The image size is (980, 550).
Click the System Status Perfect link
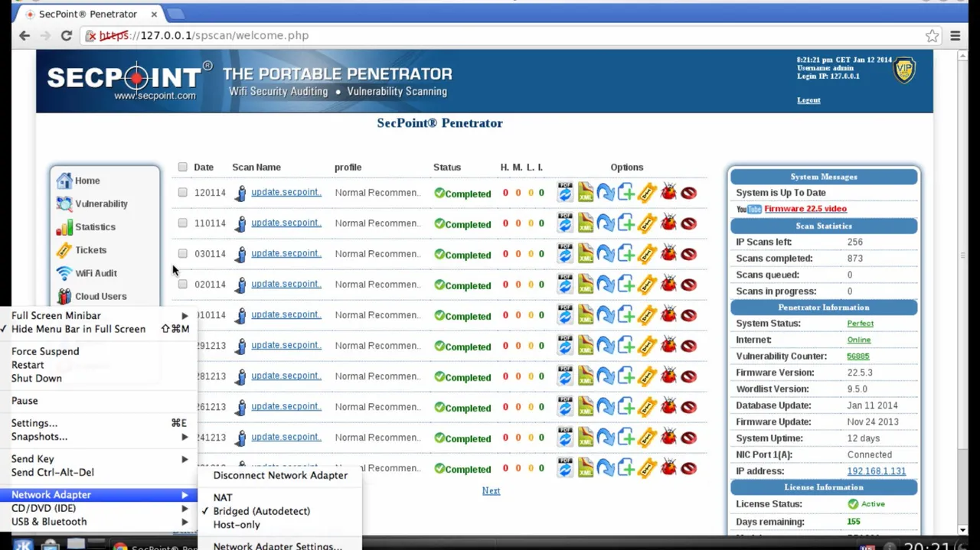pyautogui.click(x=860, y=324)
